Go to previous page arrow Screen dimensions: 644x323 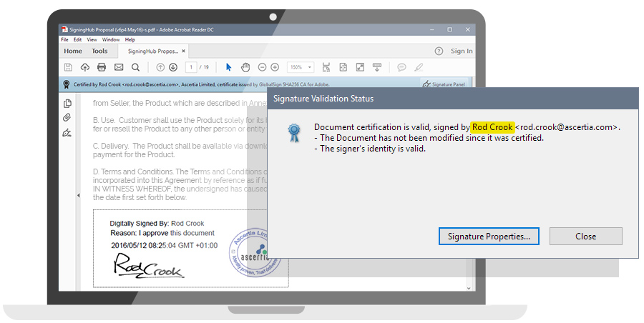click(160, 67)
